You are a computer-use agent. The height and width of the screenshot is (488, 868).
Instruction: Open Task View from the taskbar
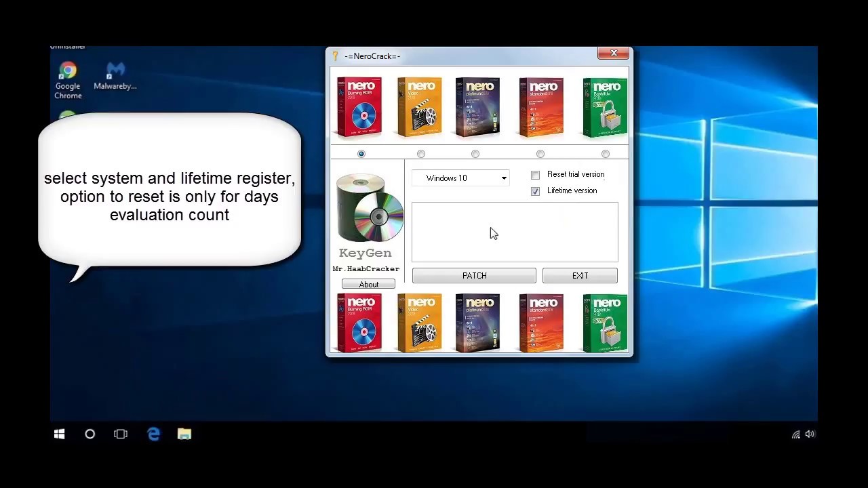(121, 434)
